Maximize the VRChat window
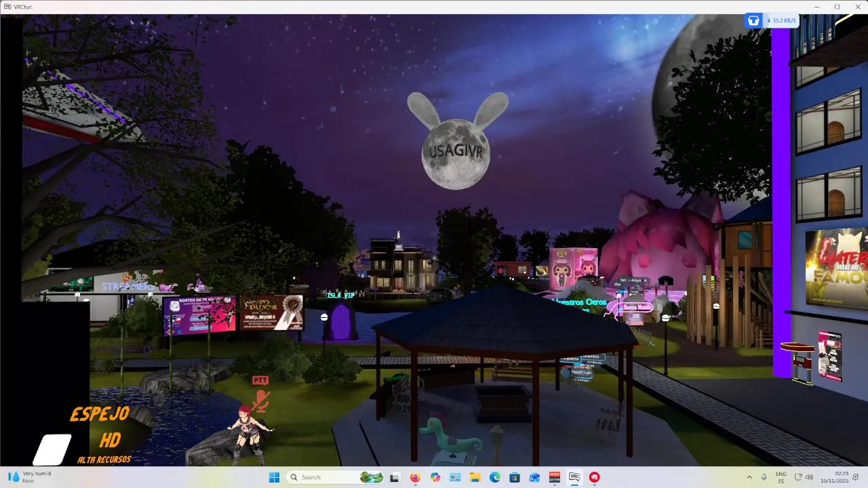 (837, 7)
